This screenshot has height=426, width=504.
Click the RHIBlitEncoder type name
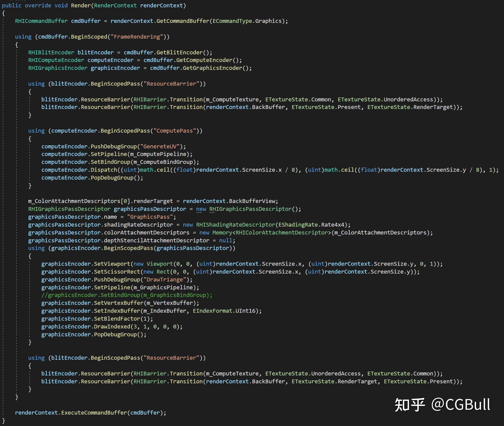[51, 52]
